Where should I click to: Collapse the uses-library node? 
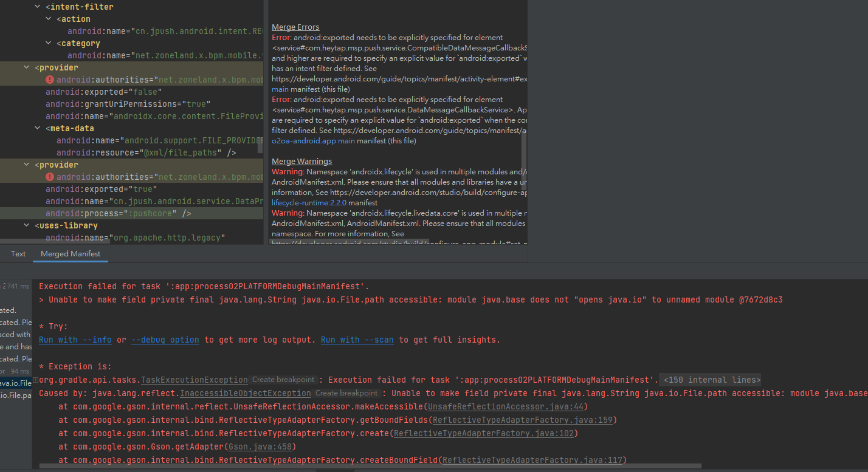(27, 225)
